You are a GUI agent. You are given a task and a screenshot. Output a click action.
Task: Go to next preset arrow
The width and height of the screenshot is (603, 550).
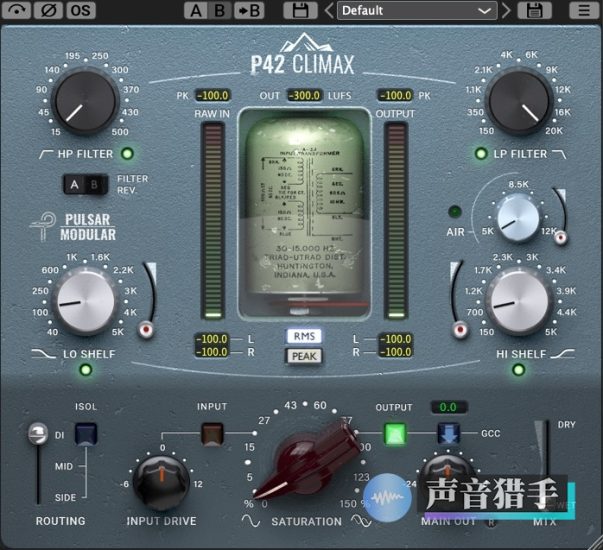point(507,10)
